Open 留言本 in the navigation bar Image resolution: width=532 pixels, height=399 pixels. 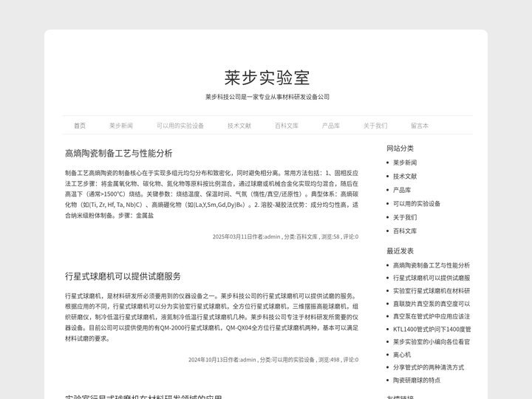(420, 126)
